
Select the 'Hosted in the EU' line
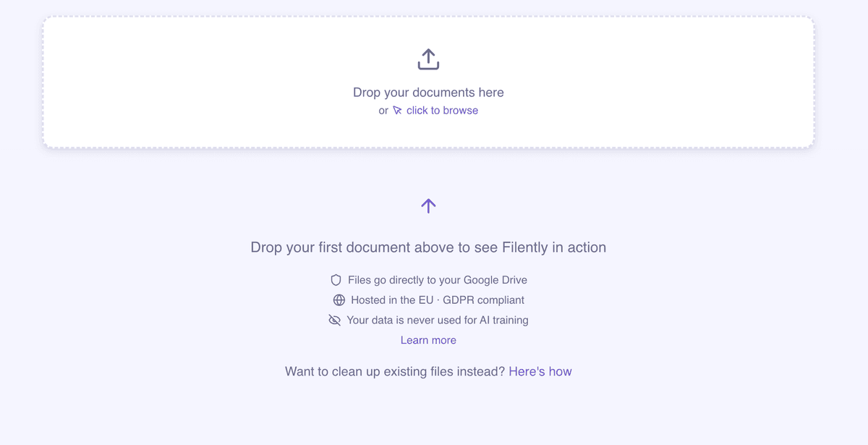tap(437, 300)
